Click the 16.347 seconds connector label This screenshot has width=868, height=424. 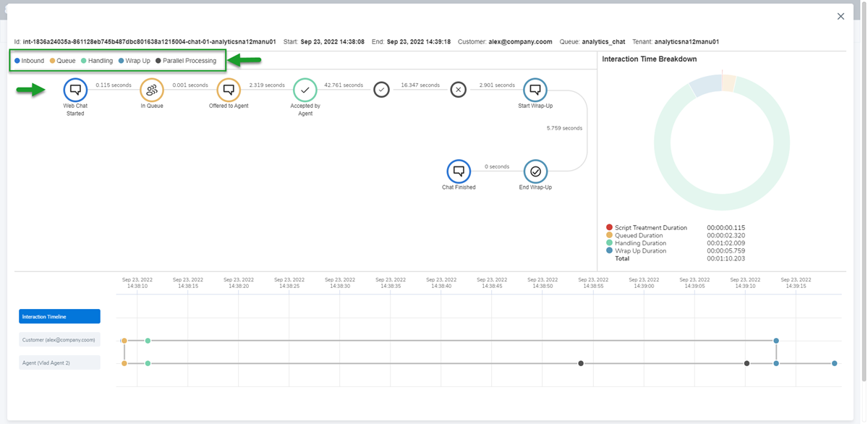coord(420,85)
